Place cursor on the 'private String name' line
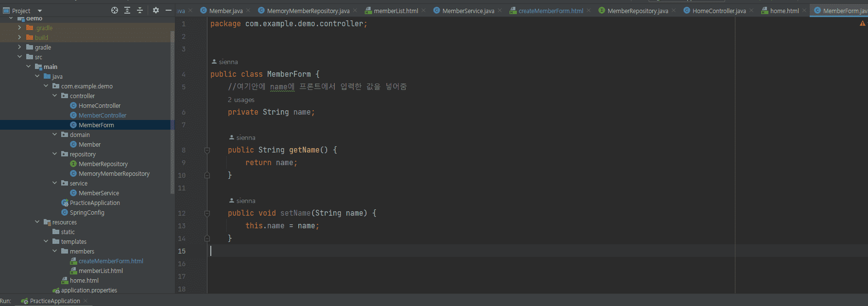Viewport: 868px width, 306px height. tap(271, 112)
